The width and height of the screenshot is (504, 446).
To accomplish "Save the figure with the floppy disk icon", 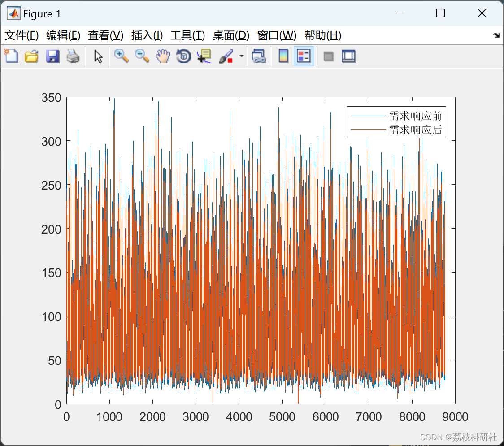I will 52,56.
